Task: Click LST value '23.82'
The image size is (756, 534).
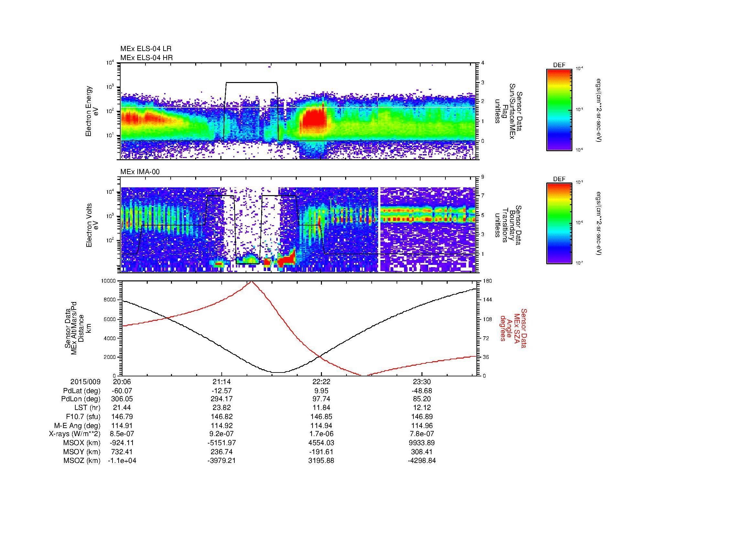Action: point(222,408)
